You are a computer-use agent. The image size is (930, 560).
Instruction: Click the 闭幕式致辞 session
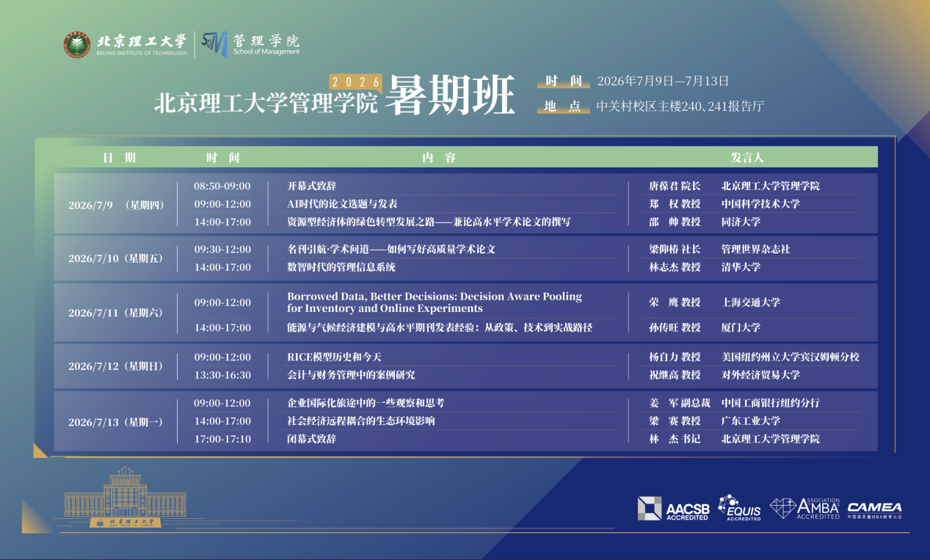click(311, 439)
